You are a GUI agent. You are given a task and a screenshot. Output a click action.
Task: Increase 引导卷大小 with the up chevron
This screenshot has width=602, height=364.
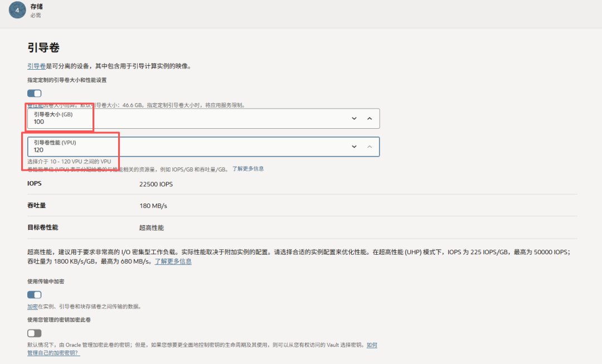[x=370, y=118]
